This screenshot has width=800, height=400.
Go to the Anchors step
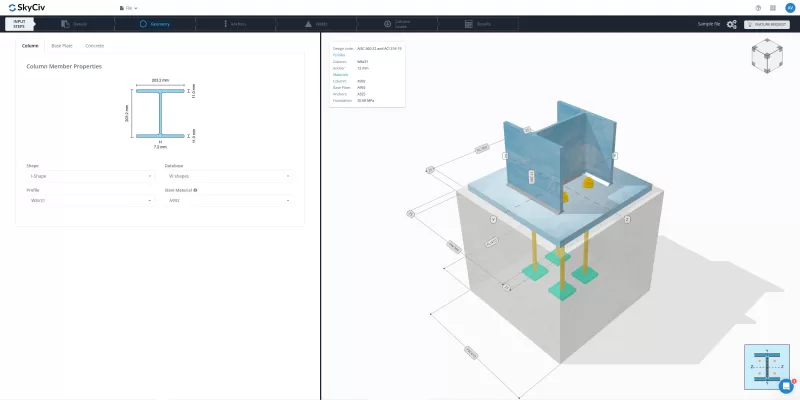click(x=235, y=24)
